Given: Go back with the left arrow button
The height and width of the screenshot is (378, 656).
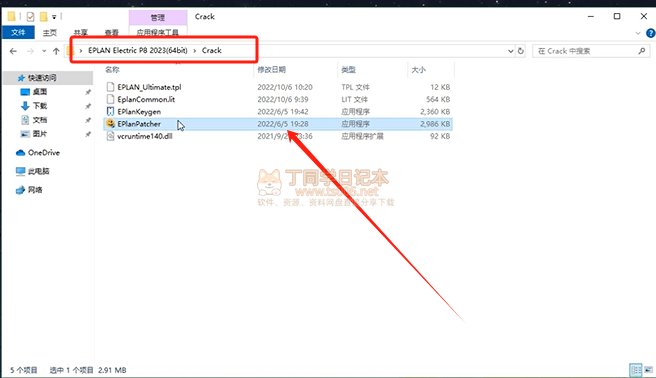Looking at the screenshot, I should pos(13,51).
